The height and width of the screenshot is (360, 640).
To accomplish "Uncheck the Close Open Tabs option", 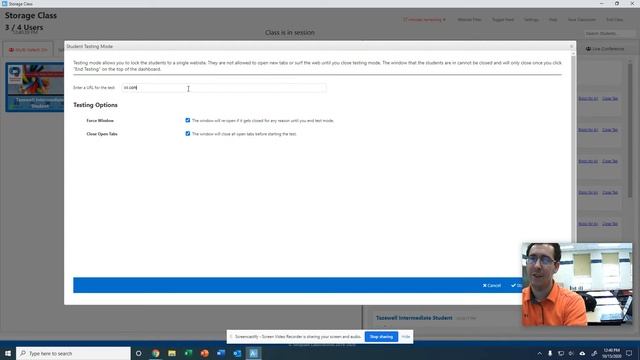I will (188, 133).
